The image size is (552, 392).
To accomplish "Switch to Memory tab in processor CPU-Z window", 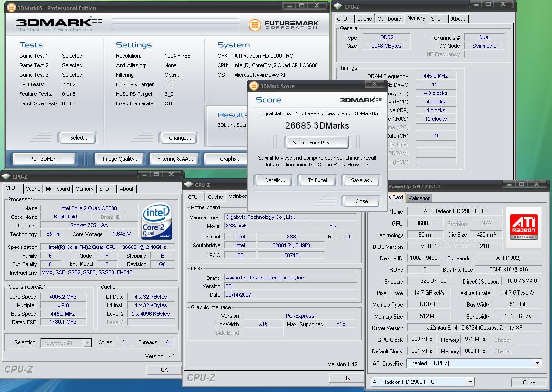I will click(84, 189).
